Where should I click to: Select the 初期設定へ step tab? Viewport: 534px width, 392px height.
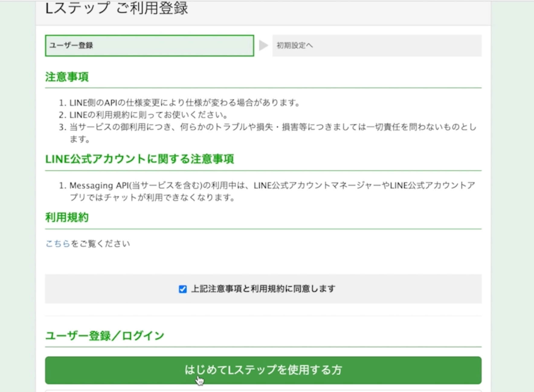(x=377, y=46)
